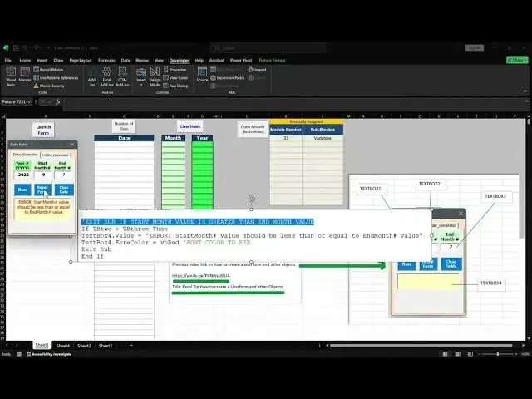
Task: Close the Data Entry form
Action: 72,145
